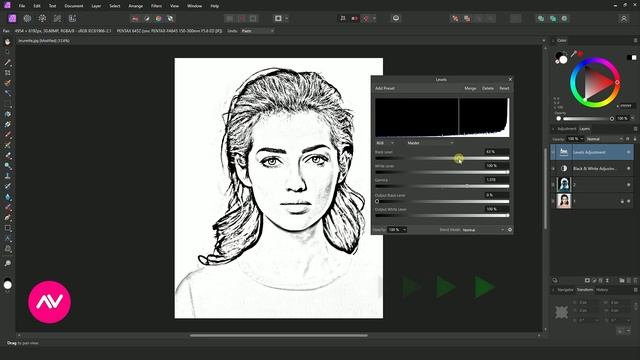The width and height of the screenshot is (640, 360).
Task: Click the Auto Contrast toolbar icon
Action: click(x=147, y=18)
